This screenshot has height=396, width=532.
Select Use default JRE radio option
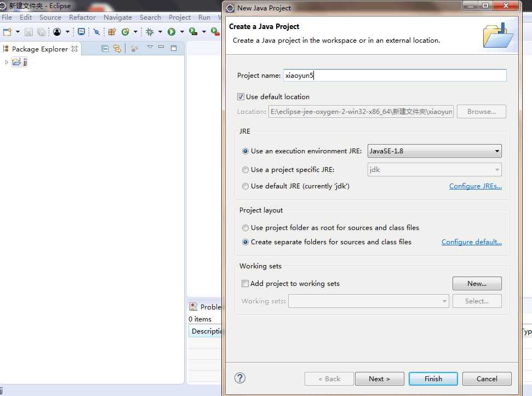click(245, 186)
